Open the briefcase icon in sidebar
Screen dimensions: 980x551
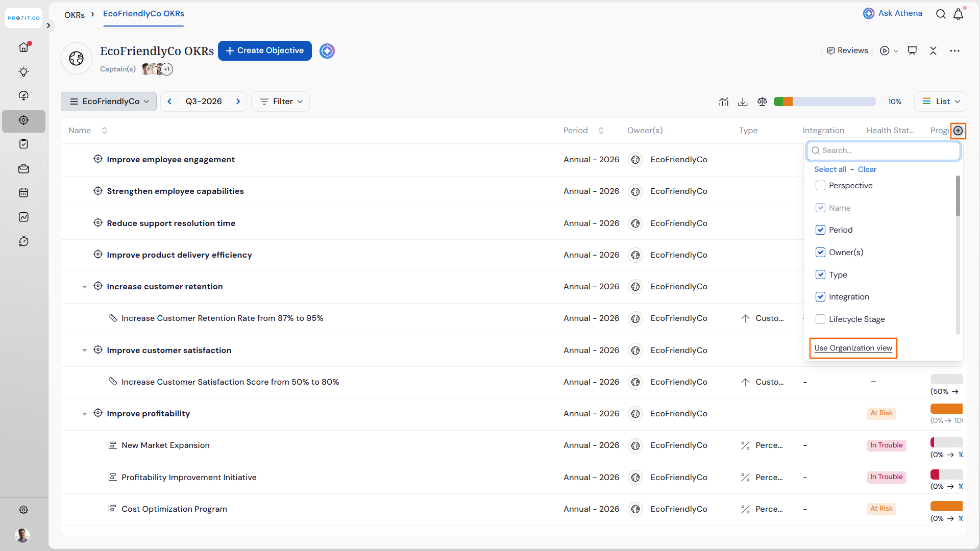click(x=23, y=169)
